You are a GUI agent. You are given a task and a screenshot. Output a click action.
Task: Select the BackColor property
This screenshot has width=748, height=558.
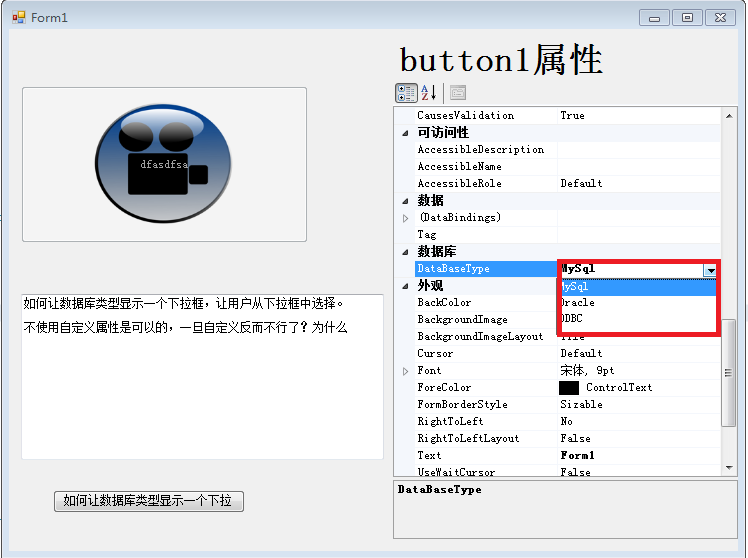click(x=444, y=303)
